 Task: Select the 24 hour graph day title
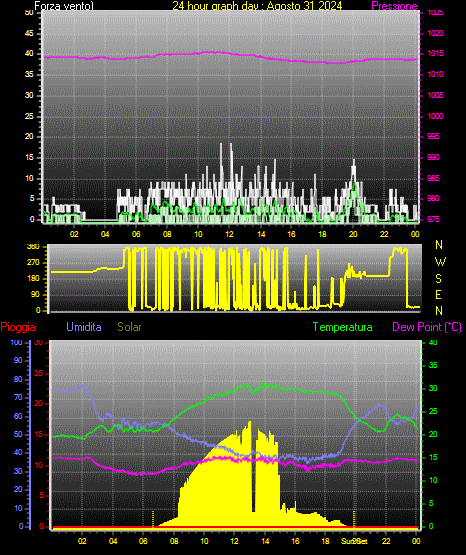click(x=257, y=6)
